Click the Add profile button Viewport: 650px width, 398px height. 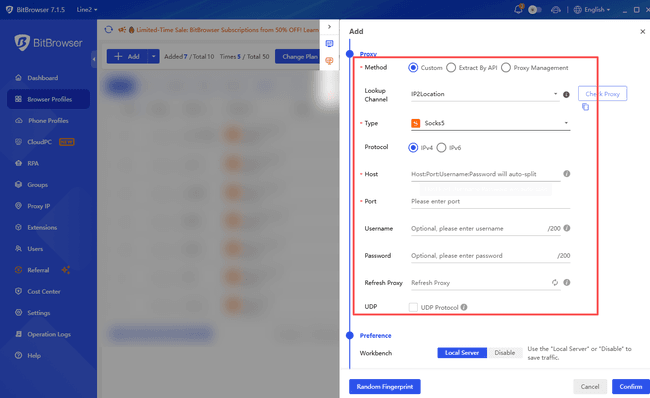(127, 56)
